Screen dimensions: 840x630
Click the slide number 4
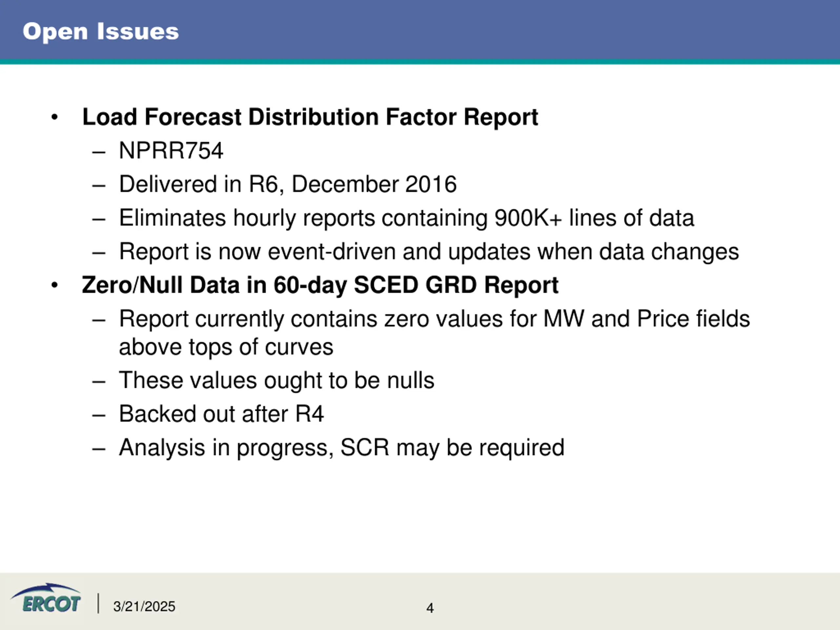pyautogui.click(x=430, y=608)
